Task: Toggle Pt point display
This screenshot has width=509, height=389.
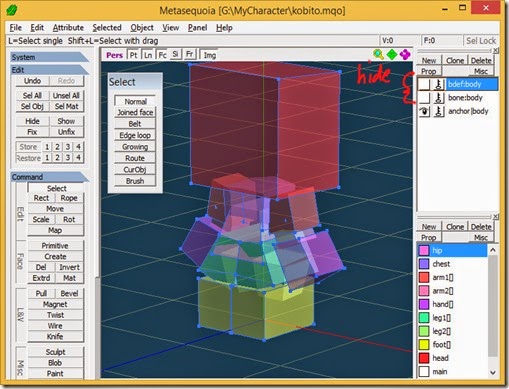Action: [133, 55]
